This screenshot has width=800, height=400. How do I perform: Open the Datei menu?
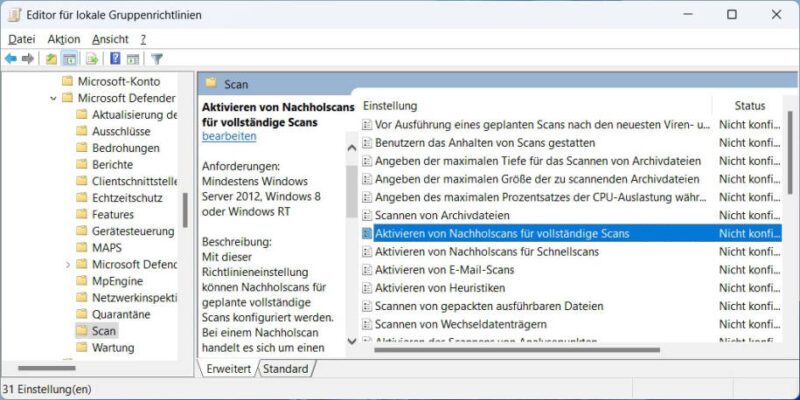[22, 38]
